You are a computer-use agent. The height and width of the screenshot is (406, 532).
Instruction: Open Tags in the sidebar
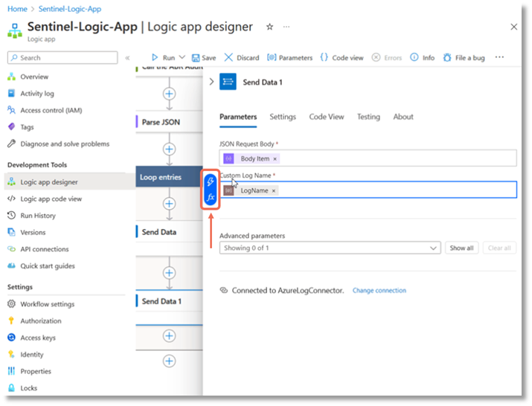tap(27, 127)
